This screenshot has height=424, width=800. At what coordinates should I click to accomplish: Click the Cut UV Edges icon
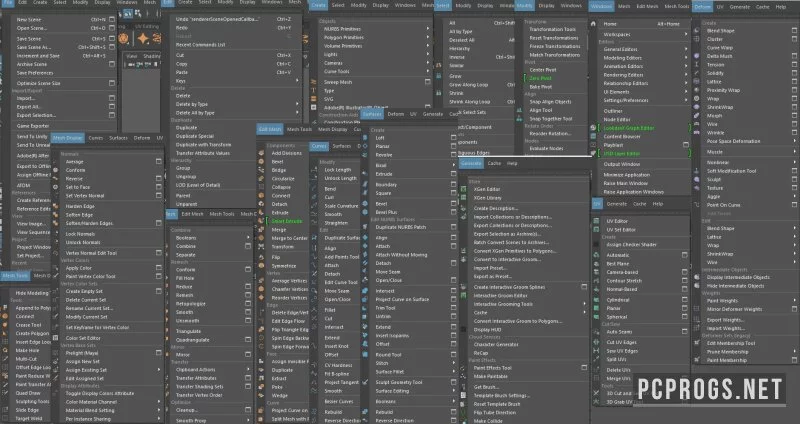(596, 342)
